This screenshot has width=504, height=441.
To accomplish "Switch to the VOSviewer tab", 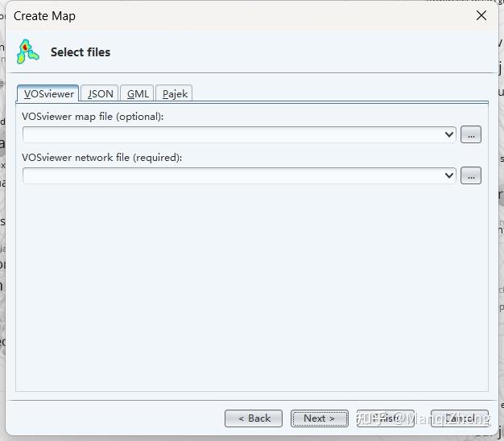I will [48, 94].
